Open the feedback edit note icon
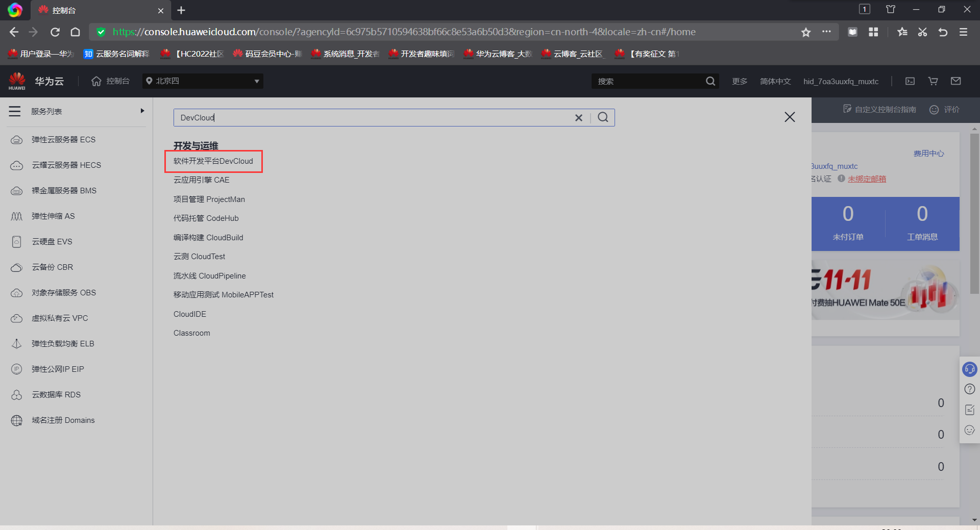 point(970,410)
